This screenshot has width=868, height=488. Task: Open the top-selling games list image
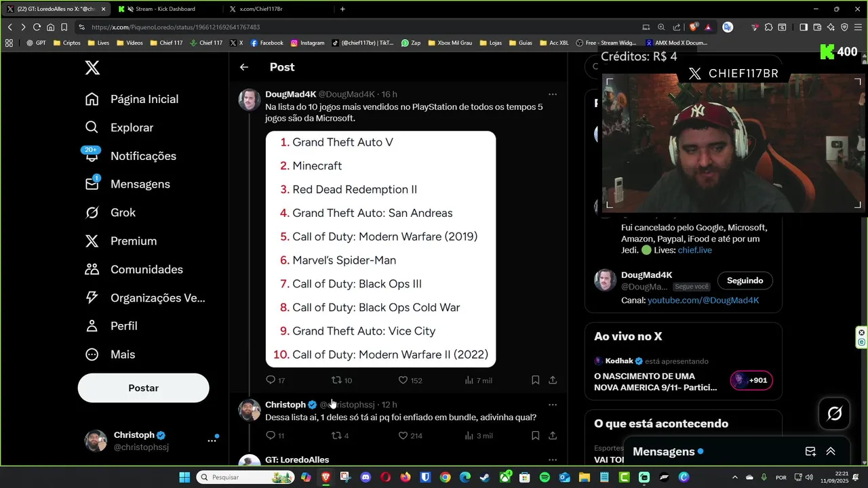point(380,249)
